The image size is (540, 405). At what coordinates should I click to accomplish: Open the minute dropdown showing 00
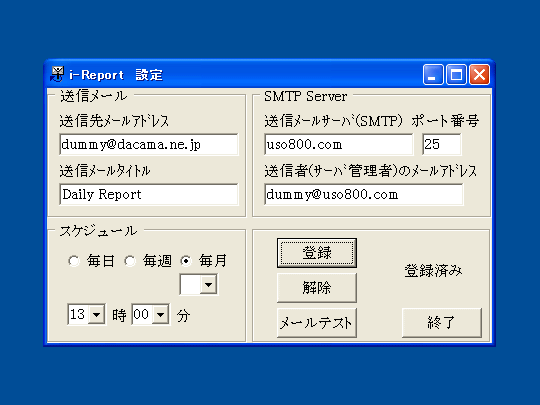tap(160, 314)
